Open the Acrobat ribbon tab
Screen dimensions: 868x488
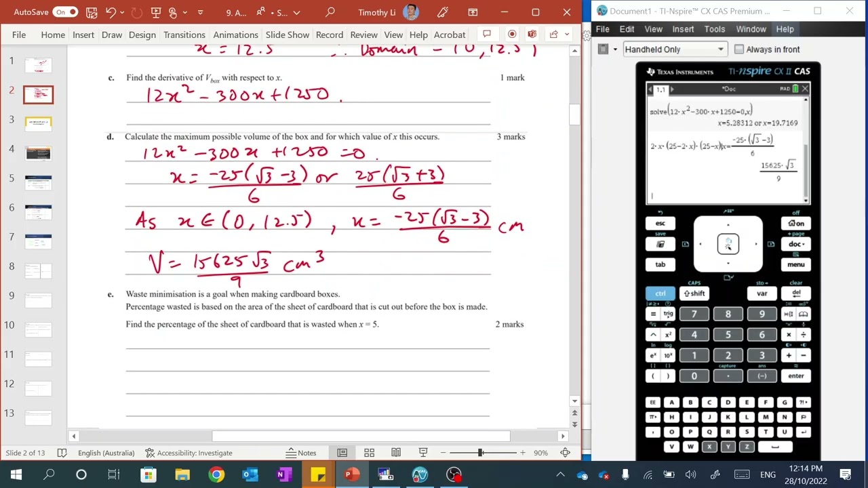pos(450,35)
